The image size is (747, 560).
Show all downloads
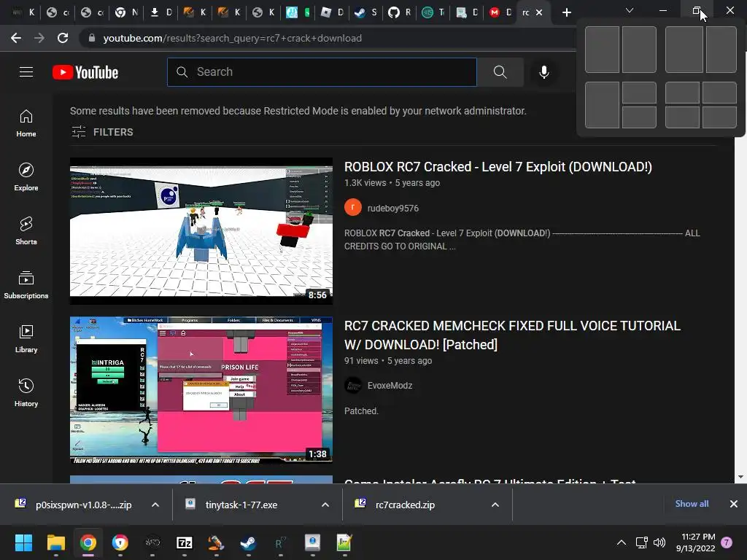692,504
